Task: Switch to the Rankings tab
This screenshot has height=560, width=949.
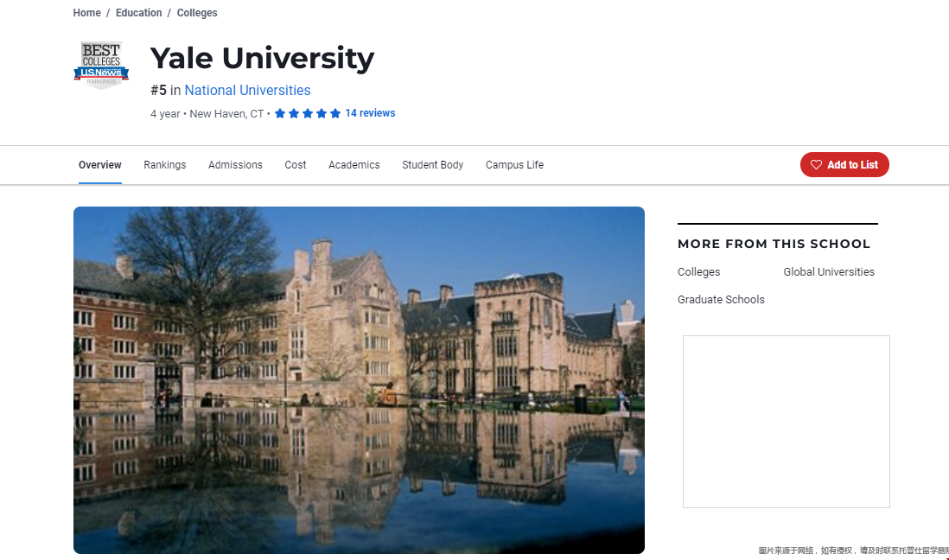Action: (164, 165)
